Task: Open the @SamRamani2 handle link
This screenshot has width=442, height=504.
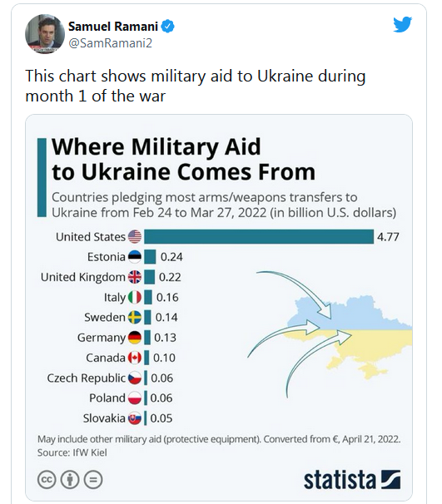Action: coord(111,43)
